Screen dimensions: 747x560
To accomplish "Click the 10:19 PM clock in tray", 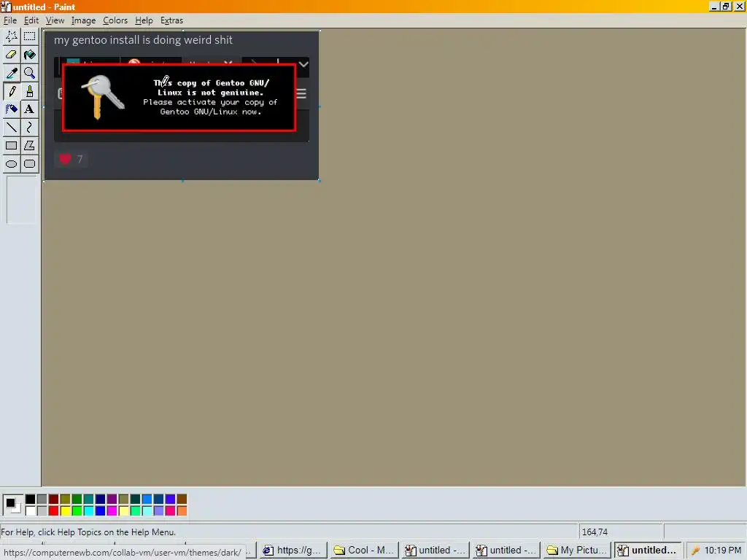I will [723, 551].
